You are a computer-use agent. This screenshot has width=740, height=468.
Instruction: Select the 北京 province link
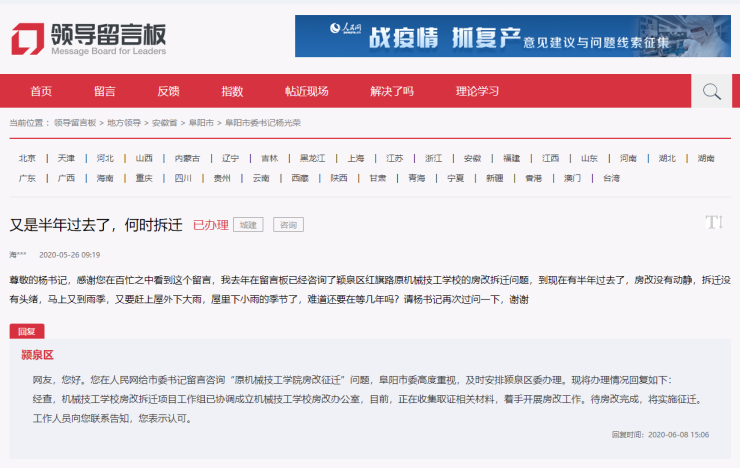coord(27,158)
